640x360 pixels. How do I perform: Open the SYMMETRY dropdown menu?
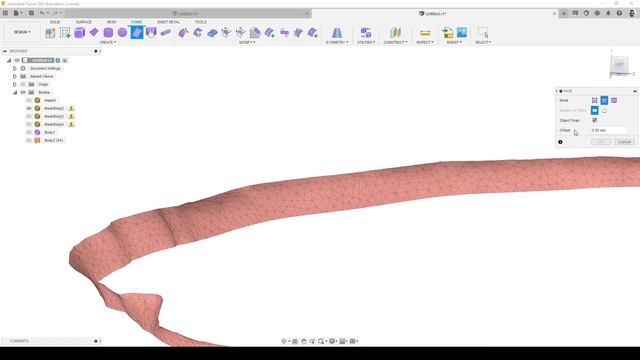(337, 42)
